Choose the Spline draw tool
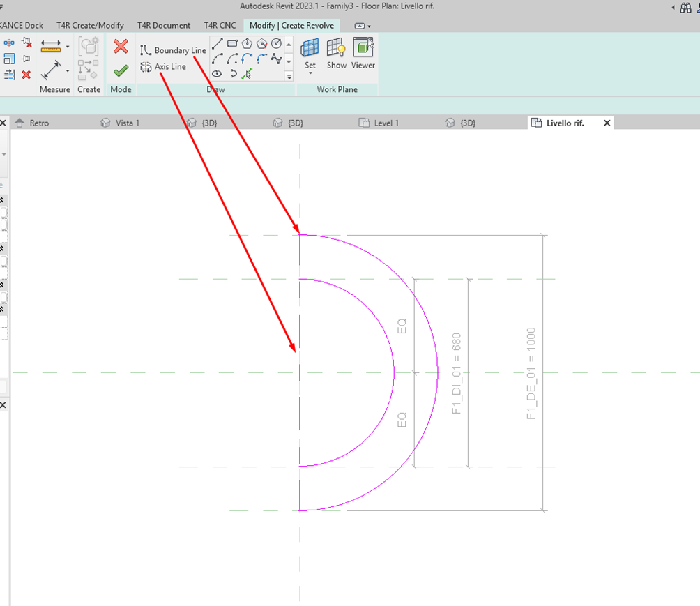 [x=277, y=59]
